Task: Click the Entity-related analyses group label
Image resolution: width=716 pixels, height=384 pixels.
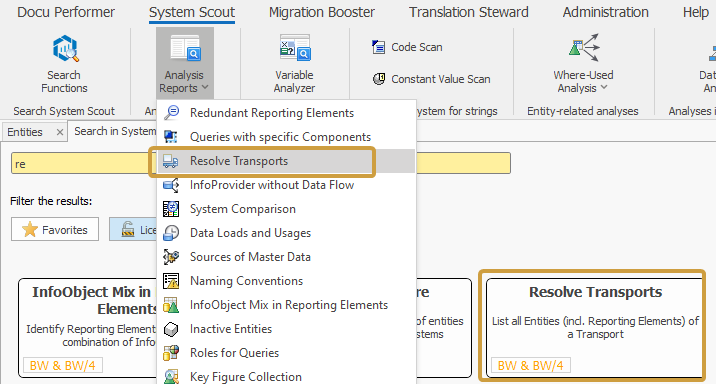Action: point(583,111)
